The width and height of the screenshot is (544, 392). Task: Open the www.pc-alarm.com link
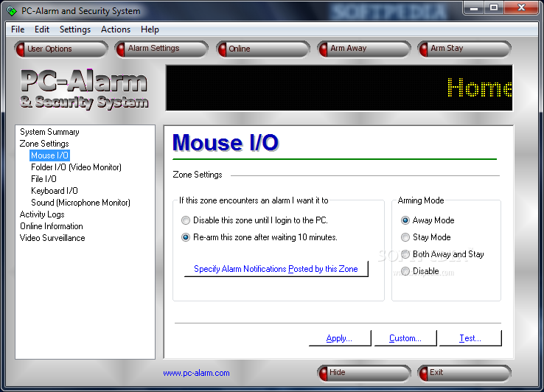[196, 374]
